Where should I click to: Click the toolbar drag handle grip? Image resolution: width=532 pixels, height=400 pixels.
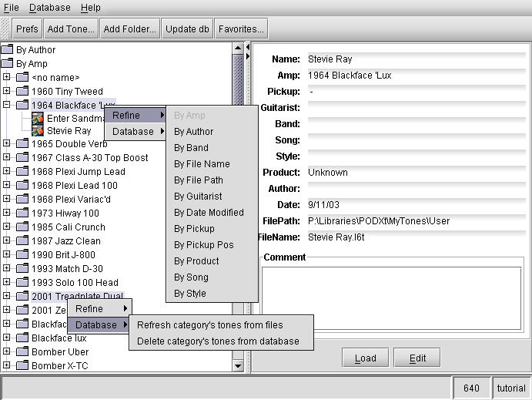pyautogui.click(x=6, y=29)
